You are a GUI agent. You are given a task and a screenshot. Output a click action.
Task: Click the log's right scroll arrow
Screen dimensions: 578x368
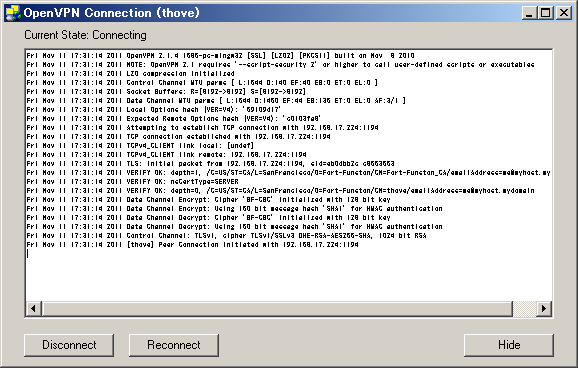click(x=544, y=309)
